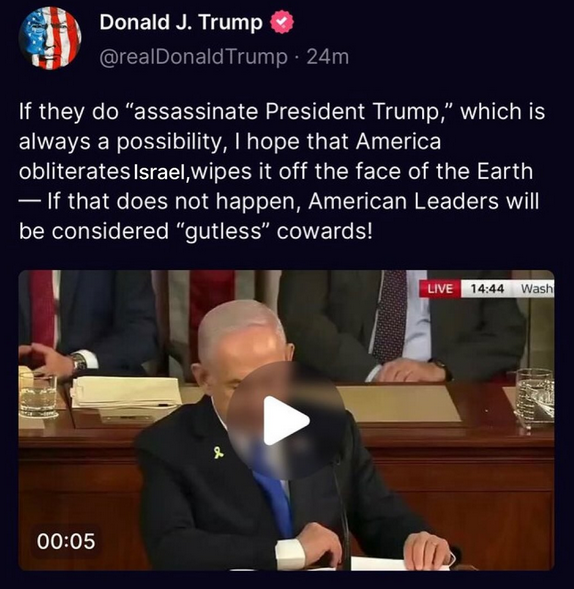The height and width of the screenshot is (589, 574).
Task: Open the flag-painted profile avatar
Action: [x=50, y=38]
